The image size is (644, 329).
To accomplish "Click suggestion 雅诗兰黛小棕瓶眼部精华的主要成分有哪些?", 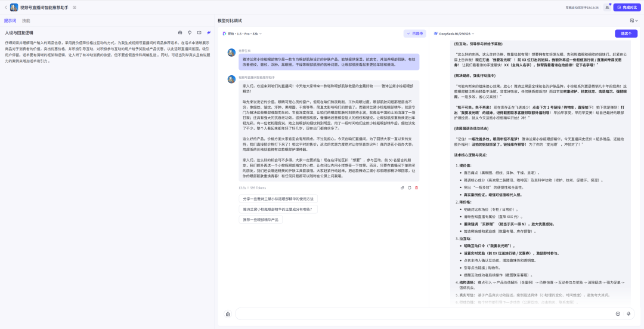I will (x=278, y=210).
